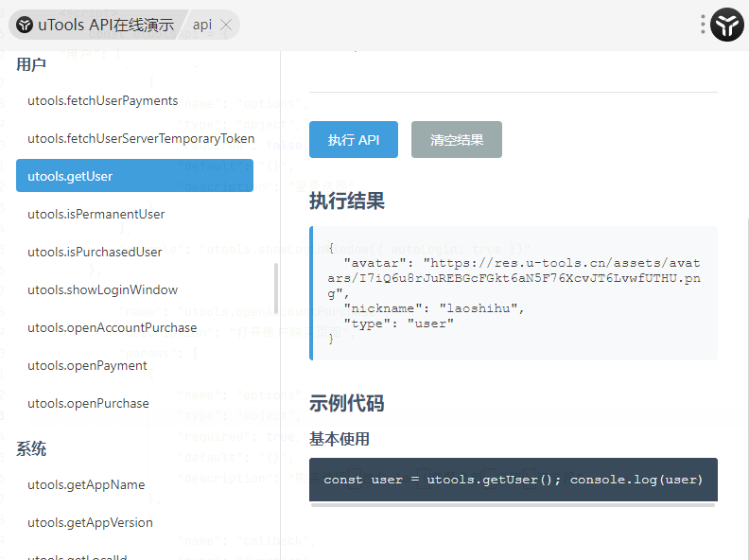Click the example code block getUser snippet
Screen dimensions: 749x560
pos(513,480)
